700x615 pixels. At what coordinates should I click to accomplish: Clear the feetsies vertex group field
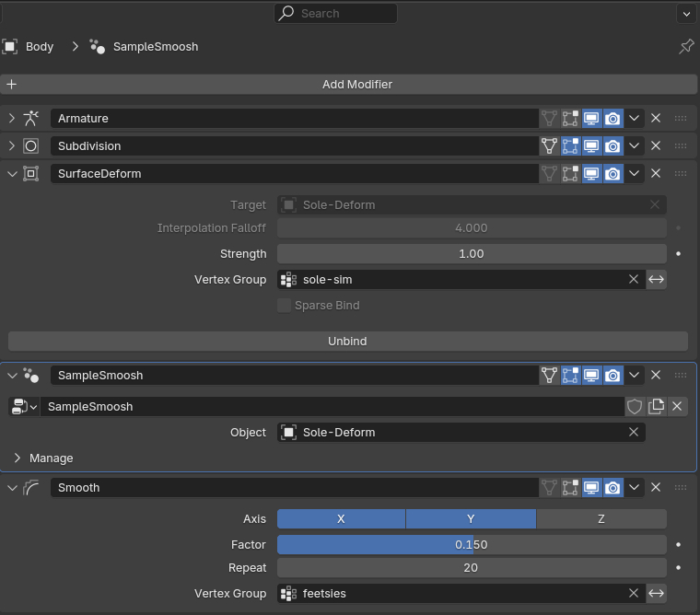pyautogui.click(x=634, y=594)
